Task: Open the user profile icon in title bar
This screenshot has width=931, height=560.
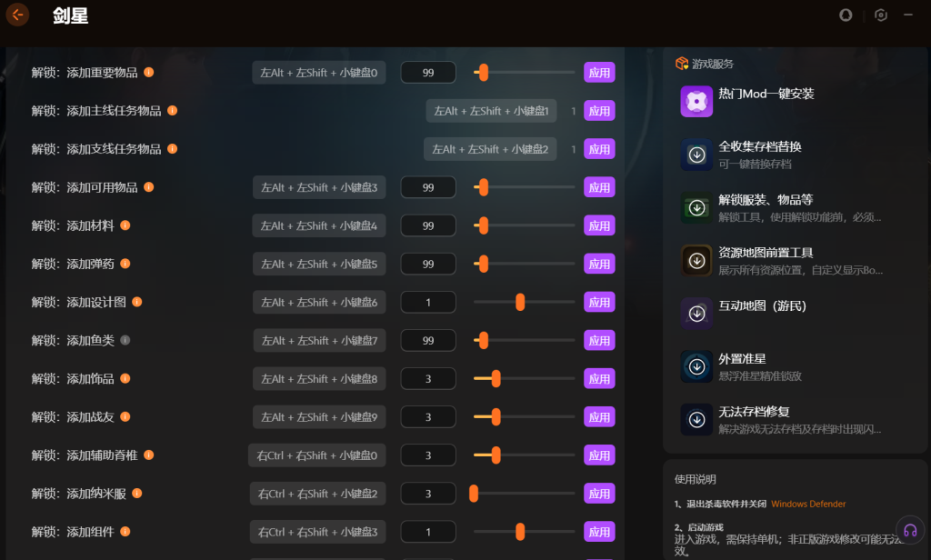Action: pos(846,15)
